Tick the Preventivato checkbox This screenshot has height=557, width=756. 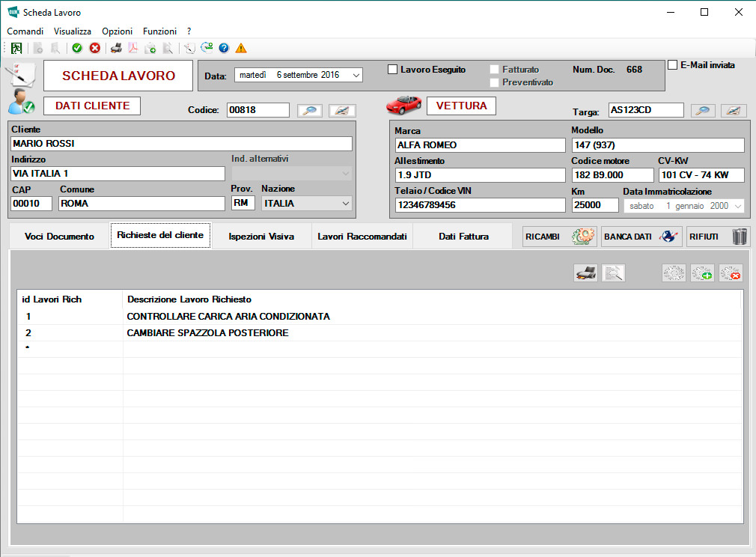pyautogui.click(x=494, y=82)
